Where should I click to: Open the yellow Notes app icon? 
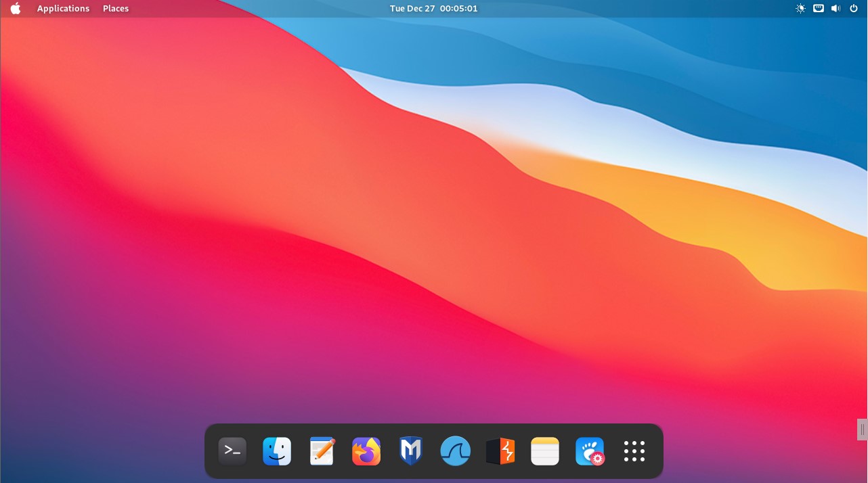pos(545,451)
